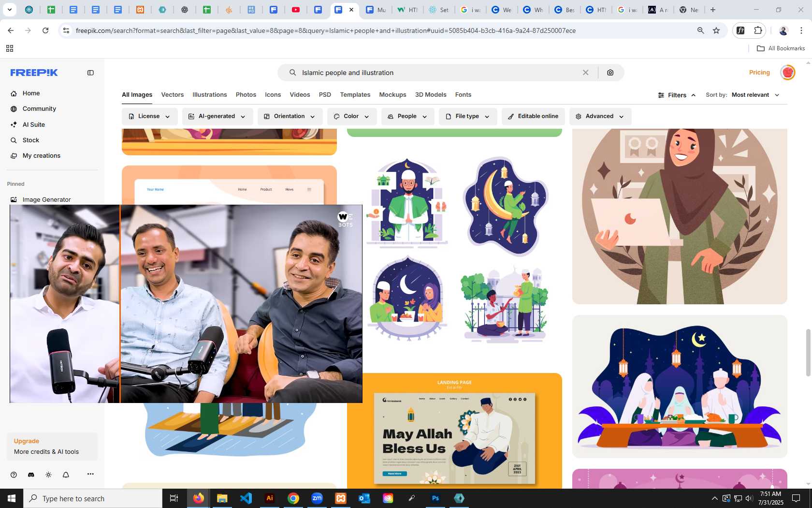Open Home in the Freepik sidebar
The width and height of the screenshot is (812, 508).
pyautogui.click(x=31, y=93)
